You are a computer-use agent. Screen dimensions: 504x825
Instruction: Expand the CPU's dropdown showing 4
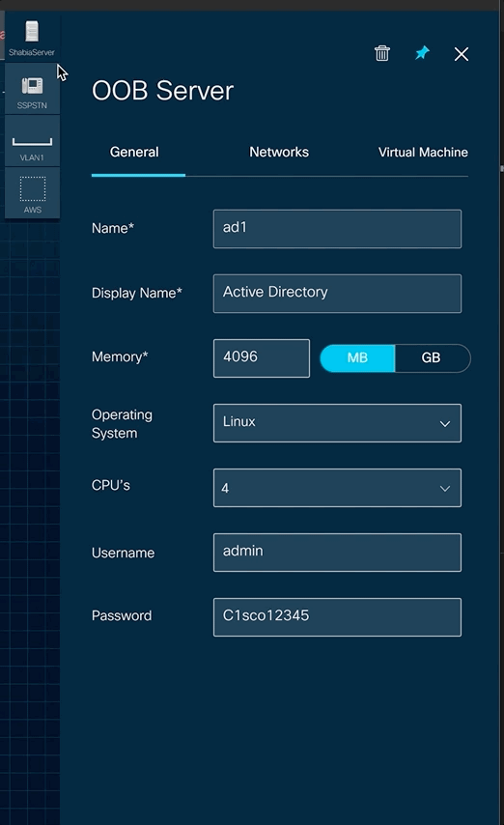click(337, 488)
